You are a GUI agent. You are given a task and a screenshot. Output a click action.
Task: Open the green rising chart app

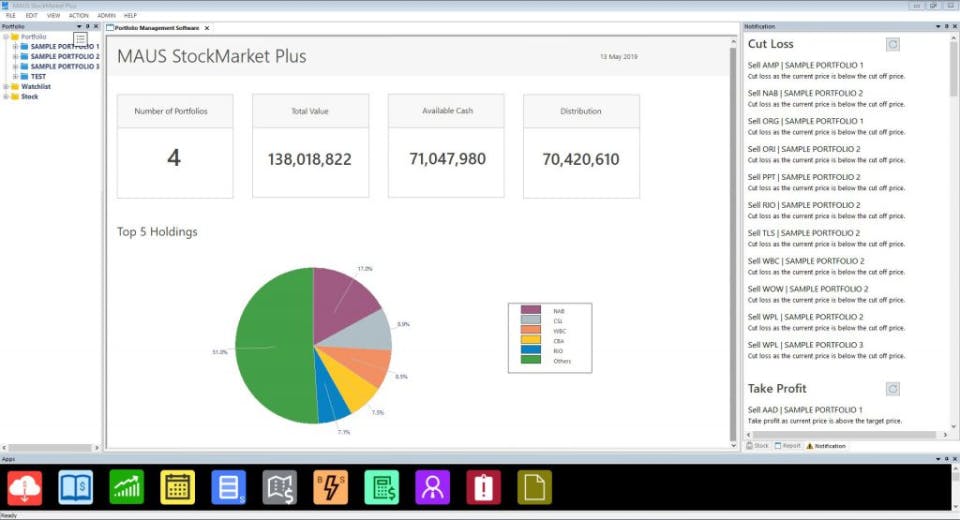(x=127, y=488)
